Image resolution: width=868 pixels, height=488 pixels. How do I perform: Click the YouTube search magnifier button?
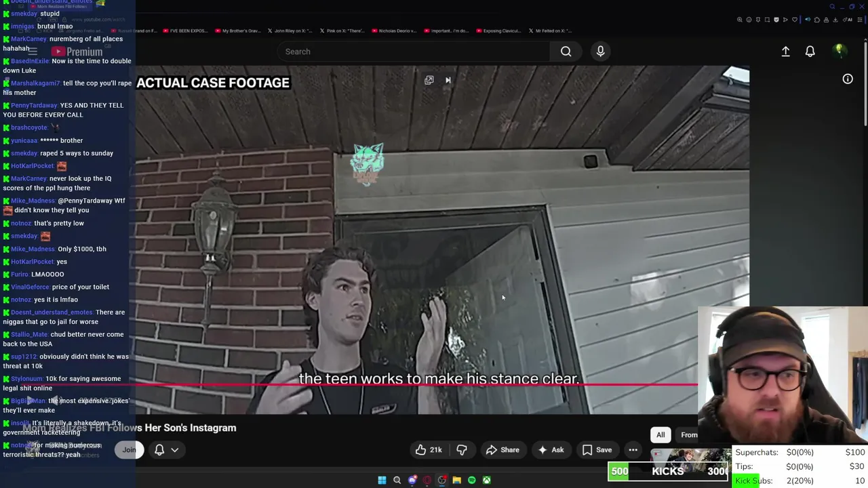click(566, 52)
